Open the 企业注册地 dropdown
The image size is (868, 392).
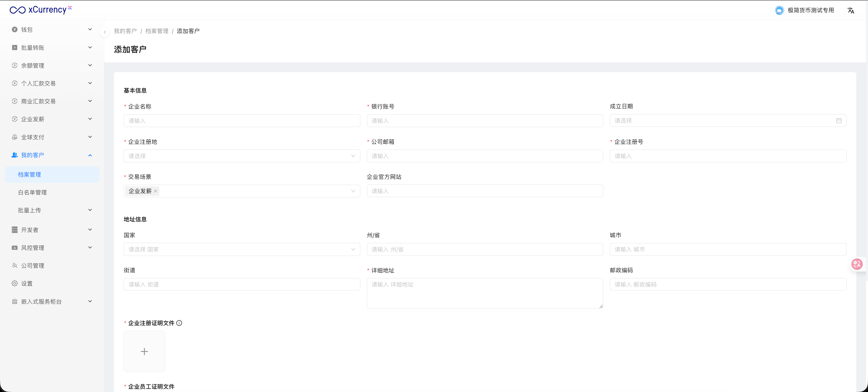(x=242, y=156)
